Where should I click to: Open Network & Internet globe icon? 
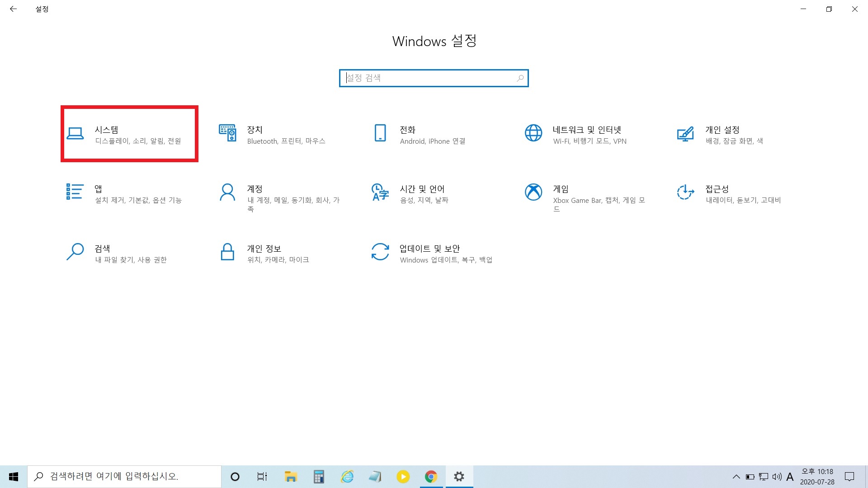533,133
